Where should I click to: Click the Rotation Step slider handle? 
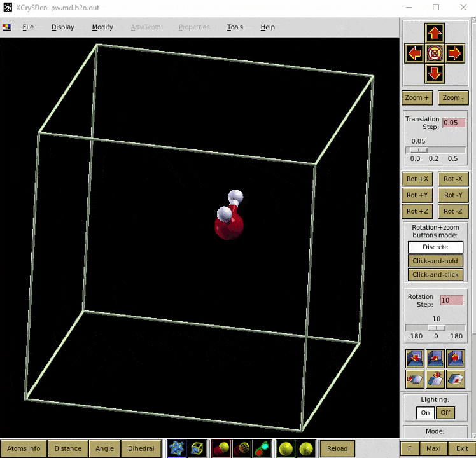(x=437, y=328)
